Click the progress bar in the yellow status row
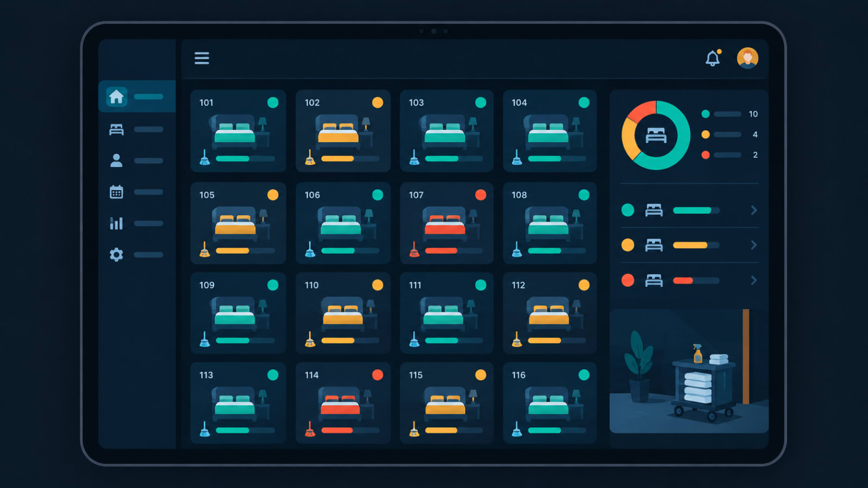 coord(696,245)
